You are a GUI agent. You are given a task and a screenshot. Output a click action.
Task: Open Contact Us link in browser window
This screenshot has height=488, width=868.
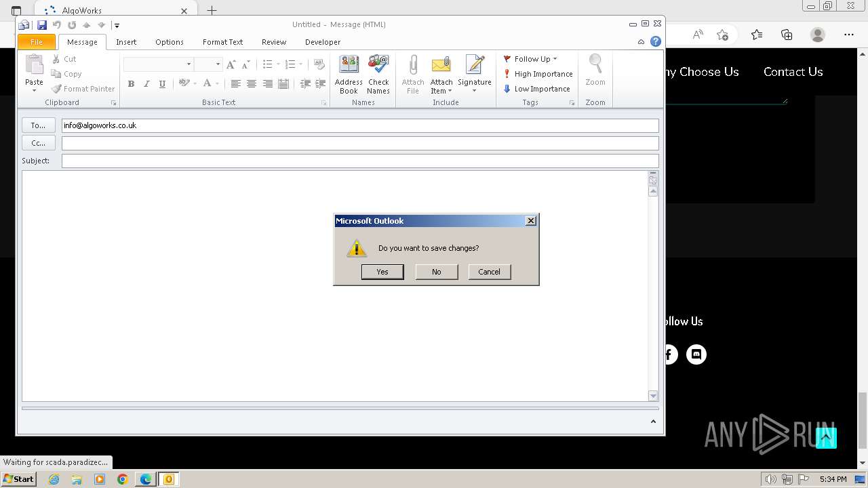pyautogui.click(x=793, y=72)
